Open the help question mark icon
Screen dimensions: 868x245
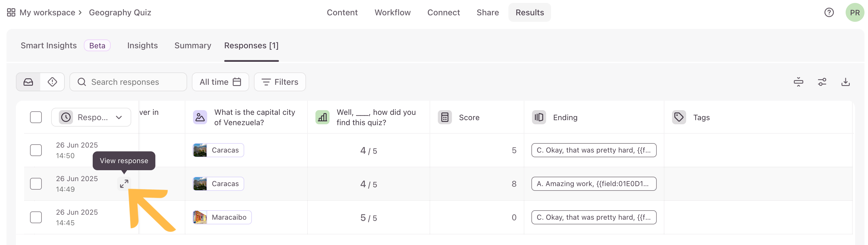pyautogui.click(x=829, y=12)
